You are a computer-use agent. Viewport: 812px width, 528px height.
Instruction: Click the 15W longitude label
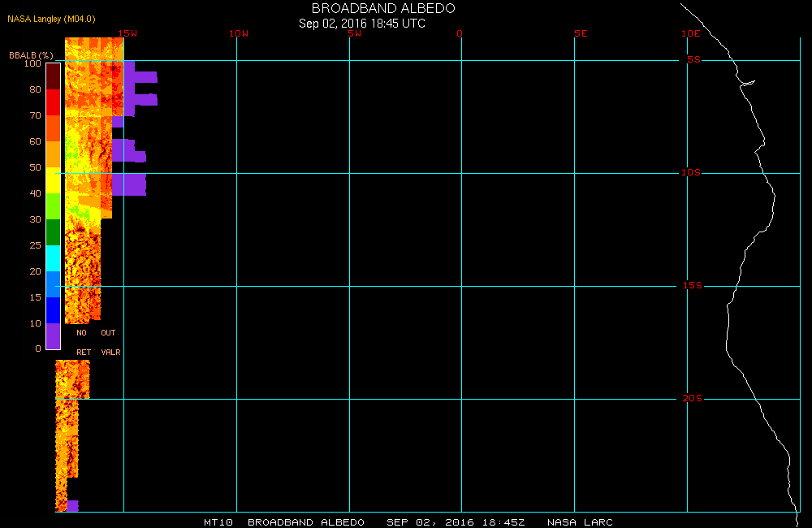click(127, 33)
